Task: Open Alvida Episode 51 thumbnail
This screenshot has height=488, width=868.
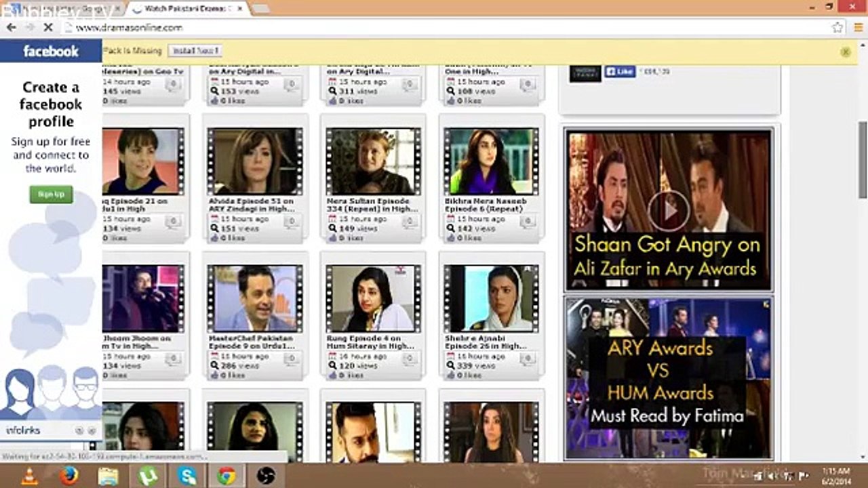Action: tap(255, 161)
